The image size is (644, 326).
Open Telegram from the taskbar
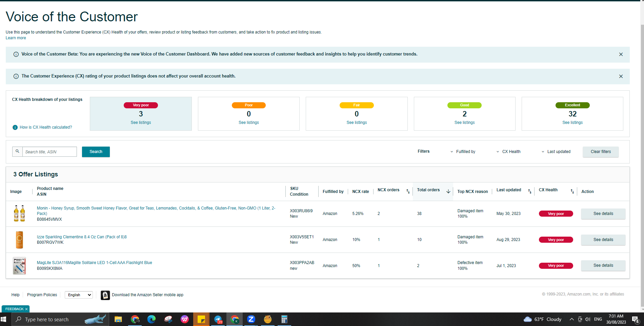[x=218, y=319]
